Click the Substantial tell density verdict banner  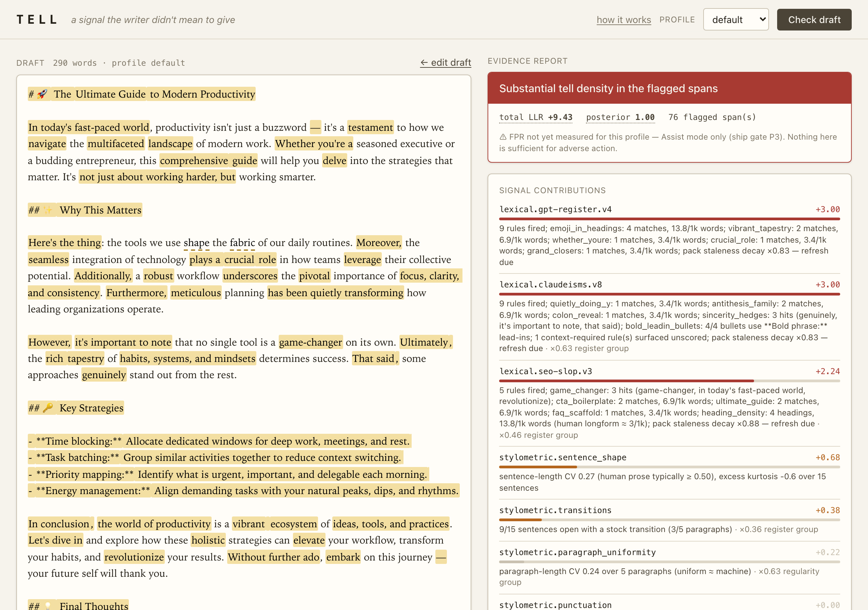click(x=669, y=88)
